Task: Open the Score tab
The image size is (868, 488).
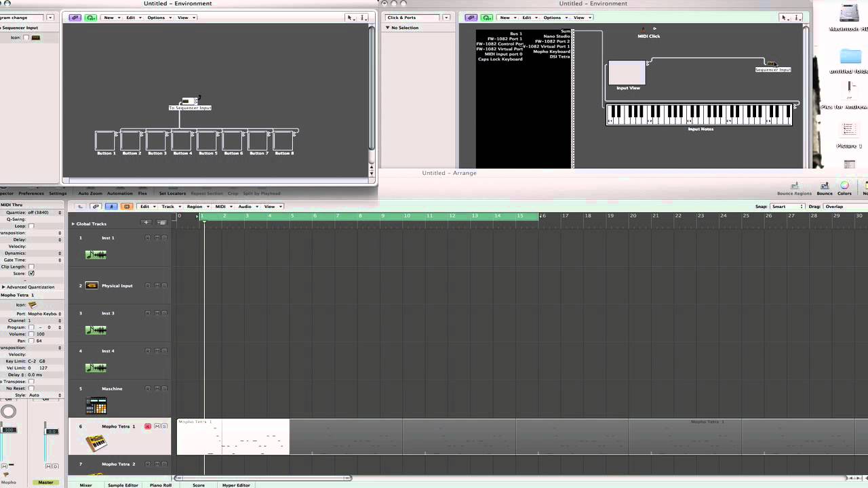Action: 199,485
